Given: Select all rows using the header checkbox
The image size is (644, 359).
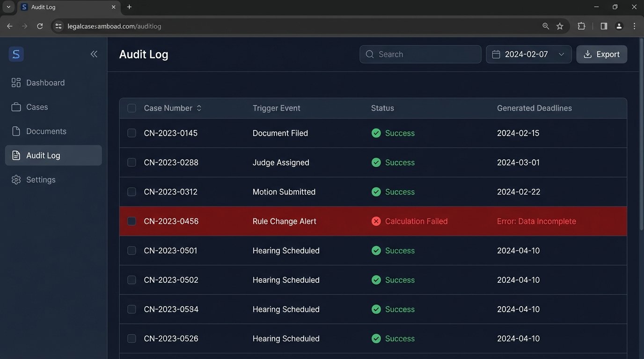Looking at the screenshot, I should point(132,108).
